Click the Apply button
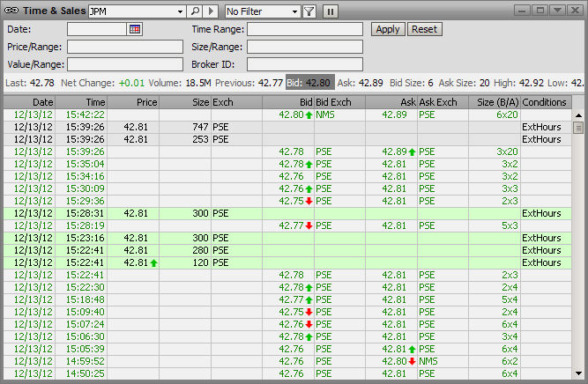 pos(388,29)
